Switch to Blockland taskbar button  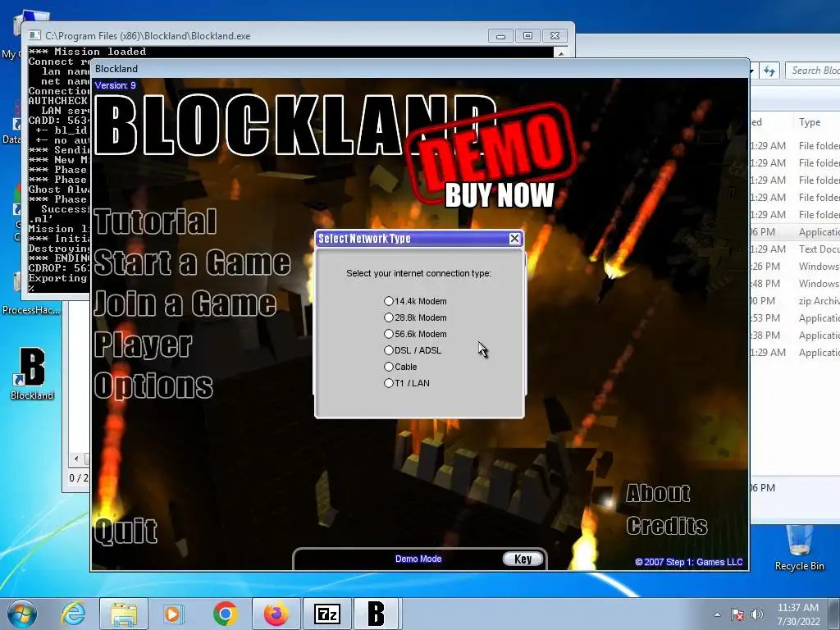pos(376,614)
